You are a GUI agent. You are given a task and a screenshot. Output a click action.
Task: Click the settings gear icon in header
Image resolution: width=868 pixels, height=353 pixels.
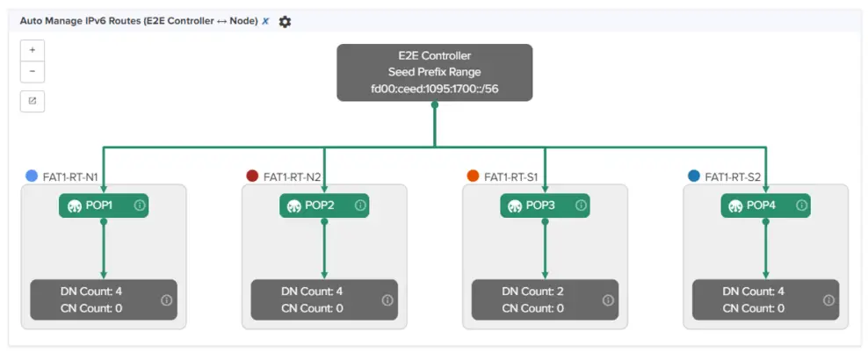285,21
